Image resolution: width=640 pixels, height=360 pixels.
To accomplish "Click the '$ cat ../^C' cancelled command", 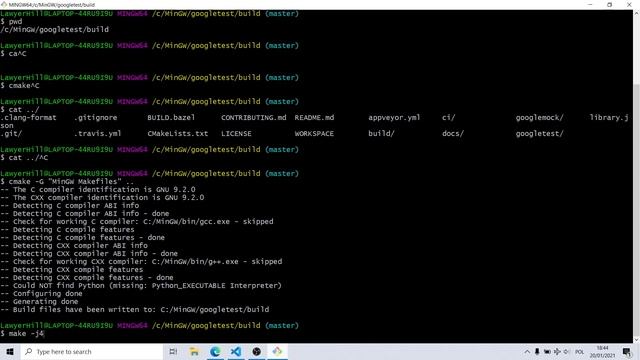I will [24, 158].
